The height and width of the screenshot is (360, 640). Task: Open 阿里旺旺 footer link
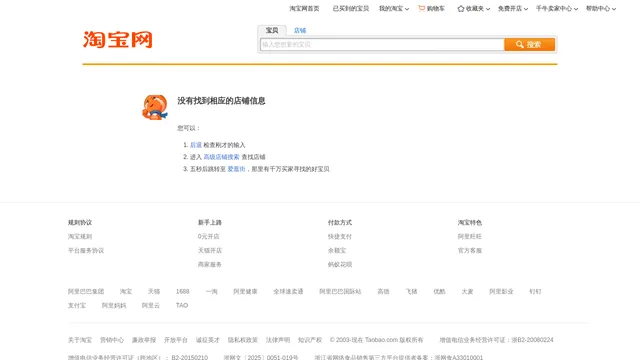(470, 236)
